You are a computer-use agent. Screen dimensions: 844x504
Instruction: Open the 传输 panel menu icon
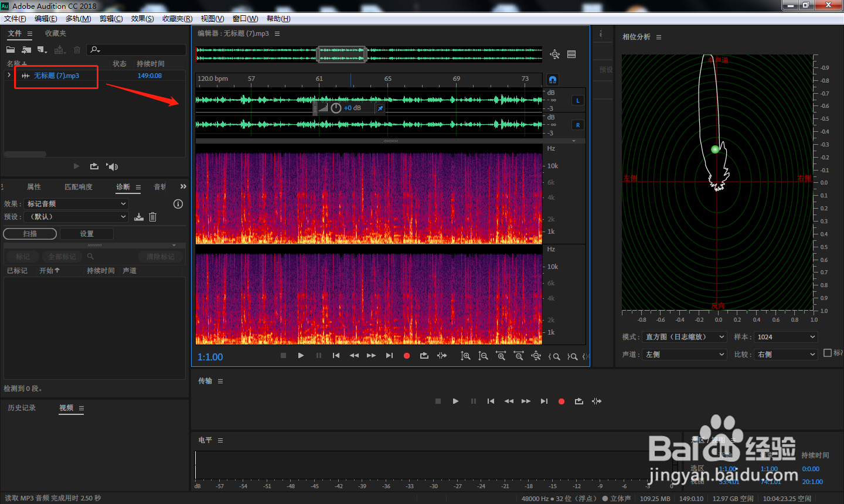click(x=220, y=381)
